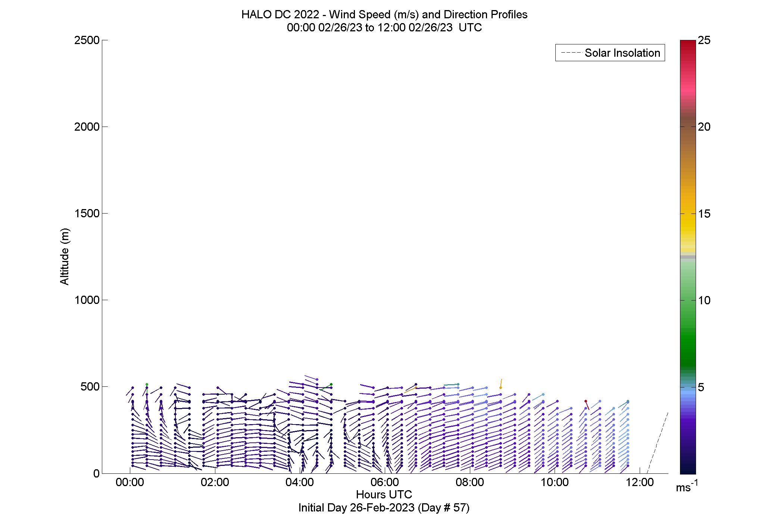Screen dimensions: 783x532
Task: Click the 08:00 time tick label
Action: point(470,482)
